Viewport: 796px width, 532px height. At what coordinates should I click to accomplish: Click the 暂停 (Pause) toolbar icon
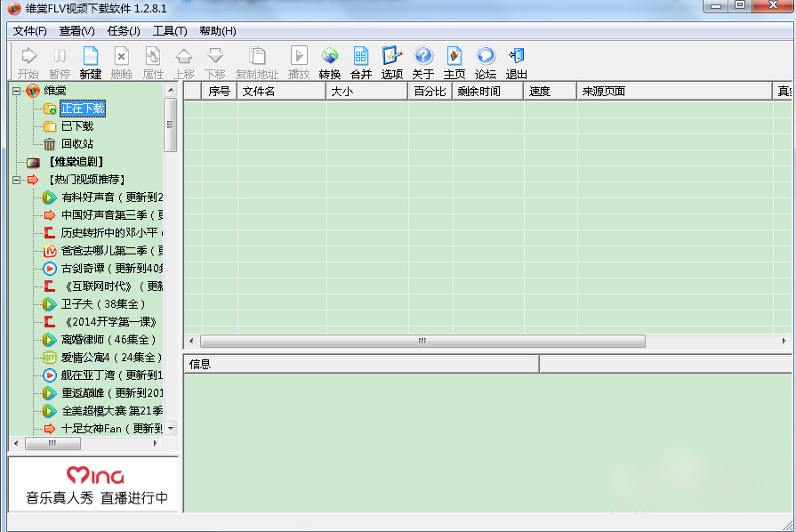58,59
